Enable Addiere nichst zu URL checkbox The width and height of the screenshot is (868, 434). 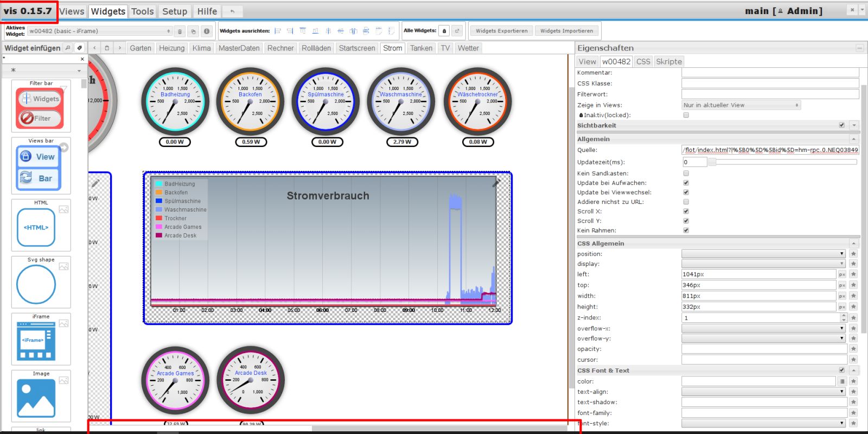(x=686, y=202)
